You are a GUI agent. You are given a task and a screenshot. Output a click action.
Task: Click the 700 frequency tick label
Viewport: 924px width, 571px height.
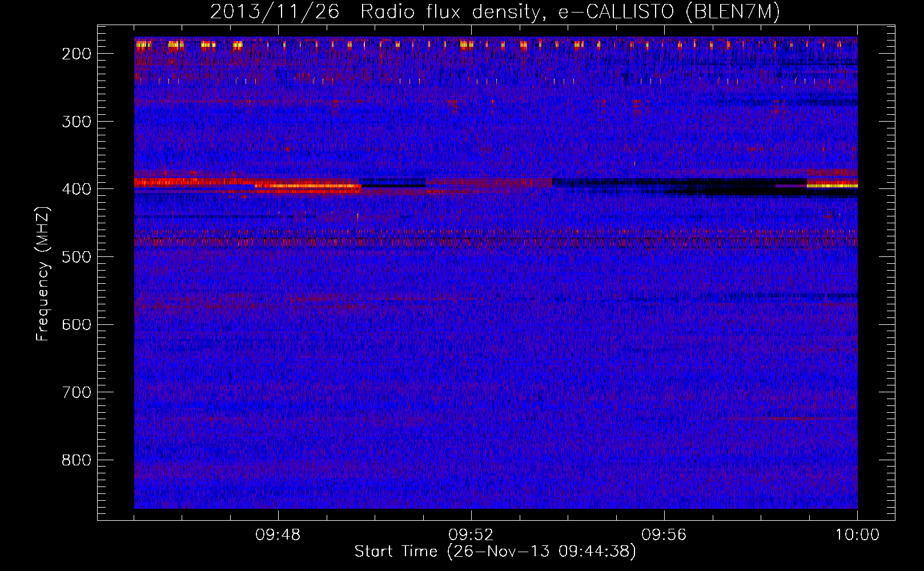76,392
